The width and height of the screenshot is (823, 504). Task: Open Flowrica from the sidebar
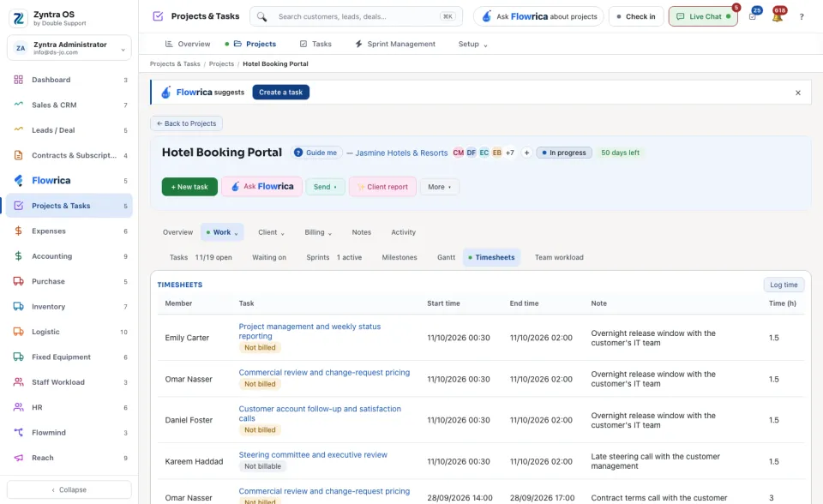click(69, 181)
